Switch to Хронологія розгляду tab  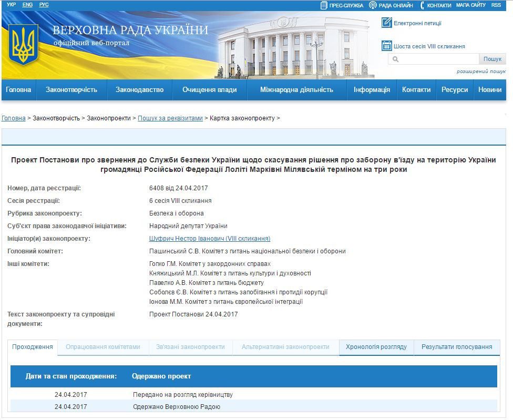[x=376, y=347]
